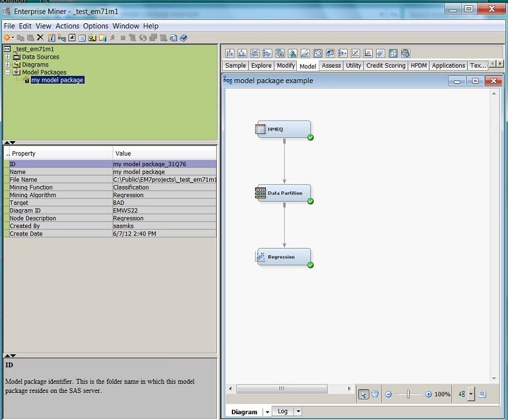
Task: Select the hand pan tool
Action: tap(374, 394)
